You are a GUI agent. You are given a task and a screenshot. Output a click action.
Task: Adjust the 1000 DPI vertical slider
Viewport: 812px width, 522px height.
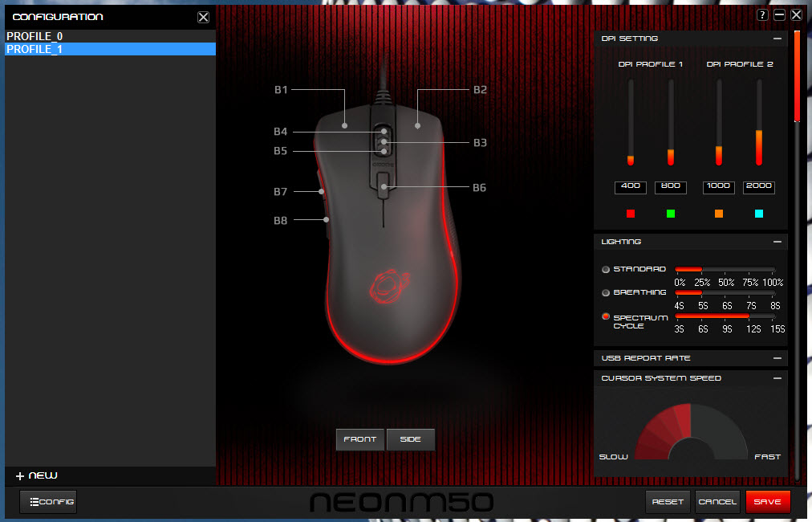click(719, 122)
